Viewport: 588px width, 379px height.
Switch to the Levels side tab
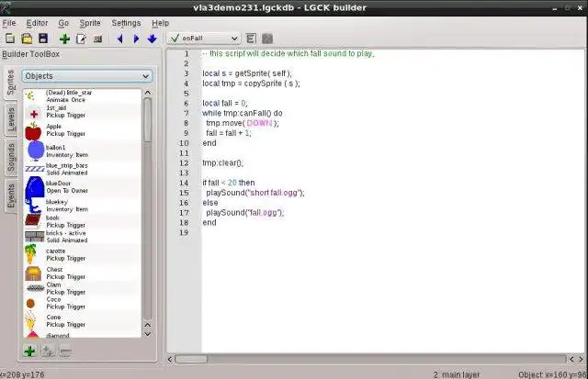11,119
